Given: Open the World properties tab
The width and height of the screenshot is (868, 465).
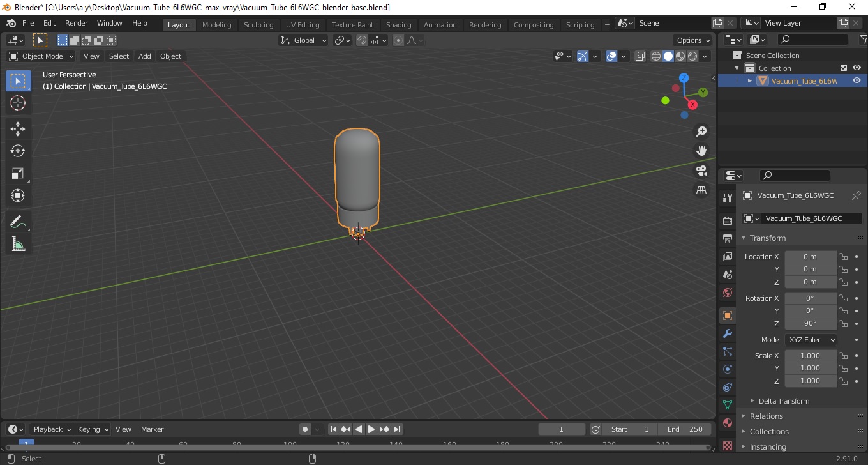Looking at the screenshot, I should click(x=728, y=293).
